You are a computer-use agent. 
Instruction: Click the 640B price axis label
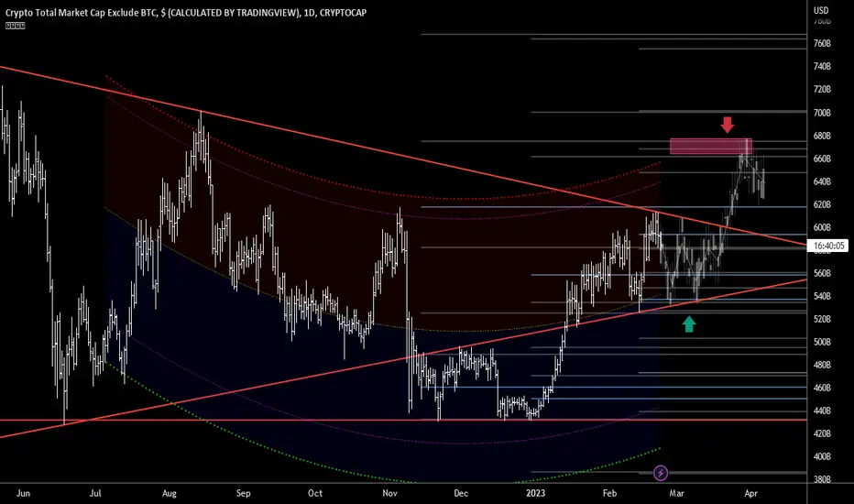click(x=822, y=181)
